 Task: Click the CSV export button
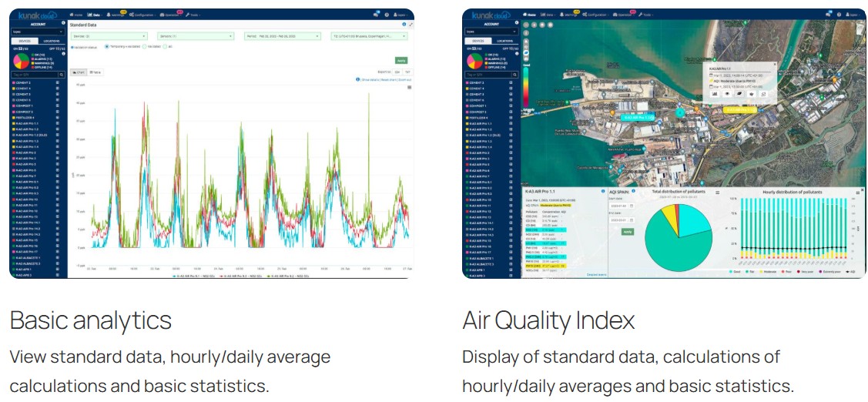coord(397,72)
